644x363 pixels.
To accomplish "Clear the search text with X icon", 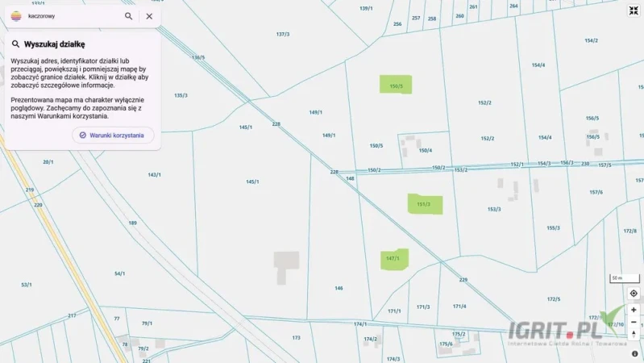I will tap(149, 16).
